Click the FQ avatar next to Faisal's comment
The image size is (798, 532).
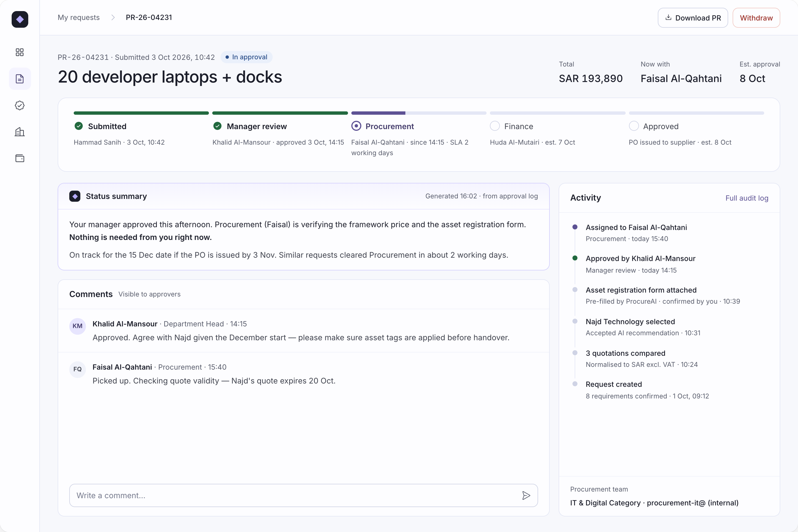pyautogui.click(x=77, y=369)
